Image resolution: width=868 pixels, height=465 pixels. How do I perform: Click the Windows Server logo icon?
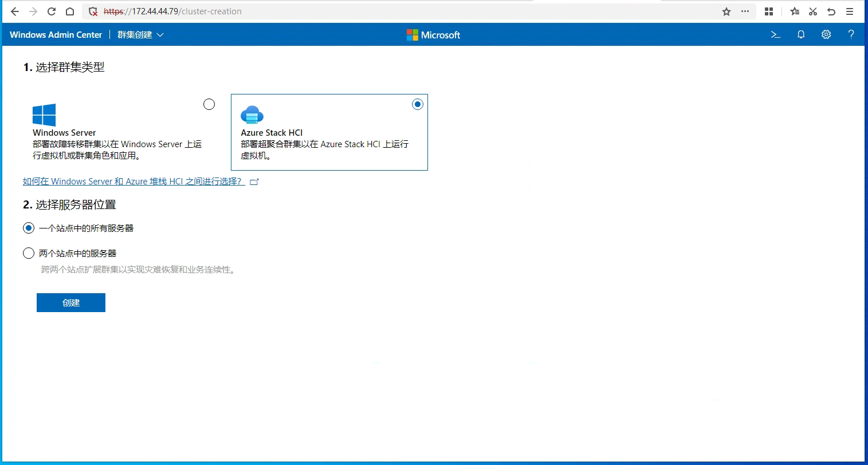click(44, 115)
